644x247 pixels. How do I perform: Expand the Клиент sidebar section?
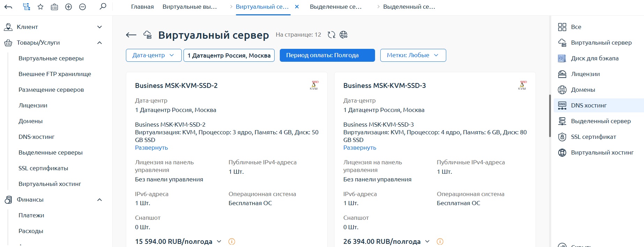point(99,27)
